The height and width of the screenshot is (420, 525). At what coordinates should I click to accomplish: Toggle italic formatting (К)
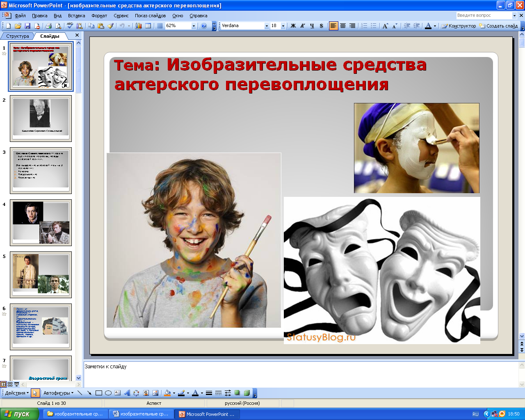click(x=302, y=26)
